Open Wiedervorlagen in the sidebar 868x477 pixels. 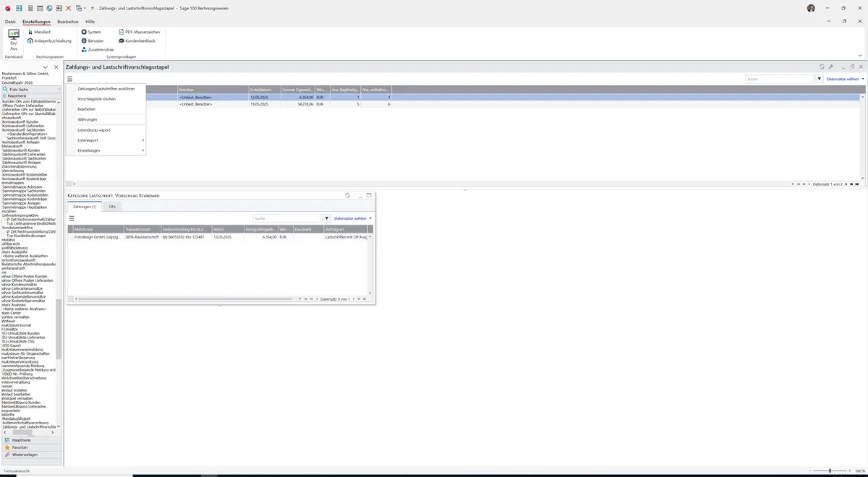coord(30,455)
